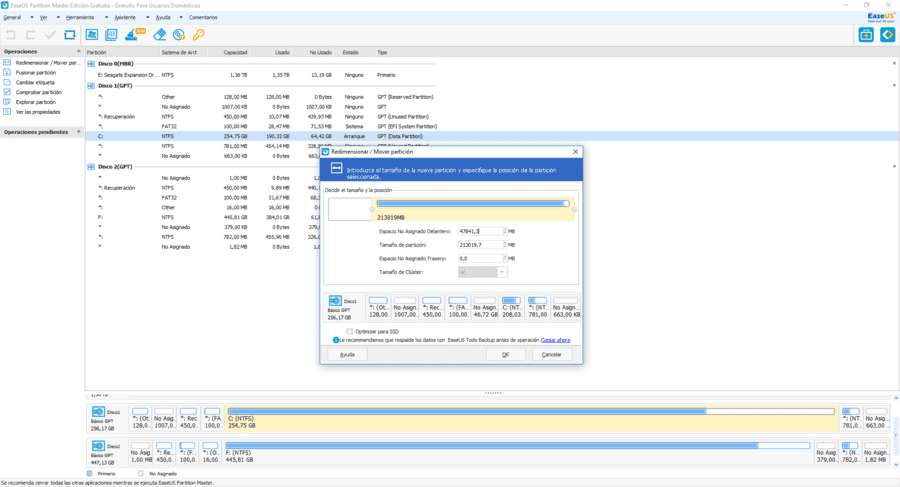Enable the Optimizar para SSD checkbox
This screenshot has width=900, height=487.
(x=349, y=331)
